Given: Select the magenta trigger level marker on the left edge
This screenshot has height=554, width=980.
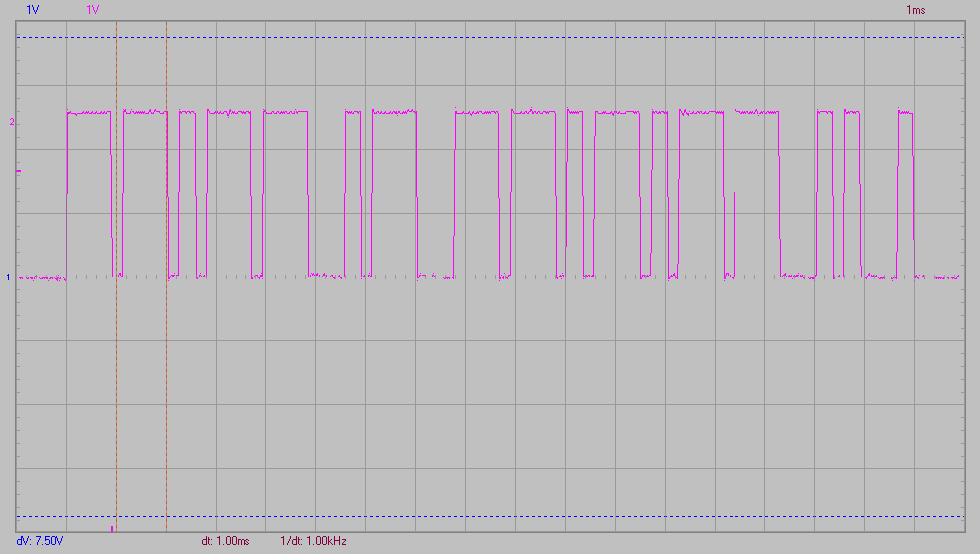Looking at the screenshot, I should coord(19,171).
